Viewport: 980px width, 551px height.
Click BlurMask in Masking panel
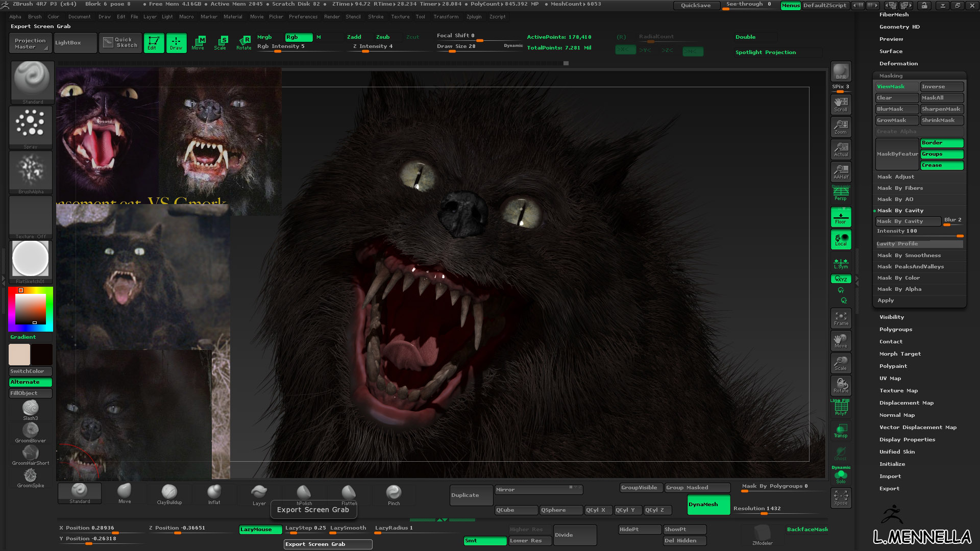pos(897,109)
